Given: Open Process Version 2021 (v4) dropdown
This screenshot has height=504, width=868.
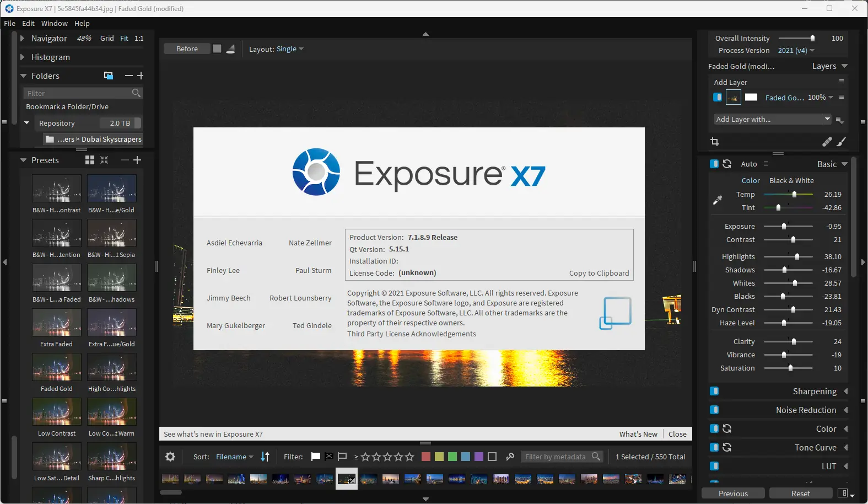Looking at the screenshot, I should [796, 50].
